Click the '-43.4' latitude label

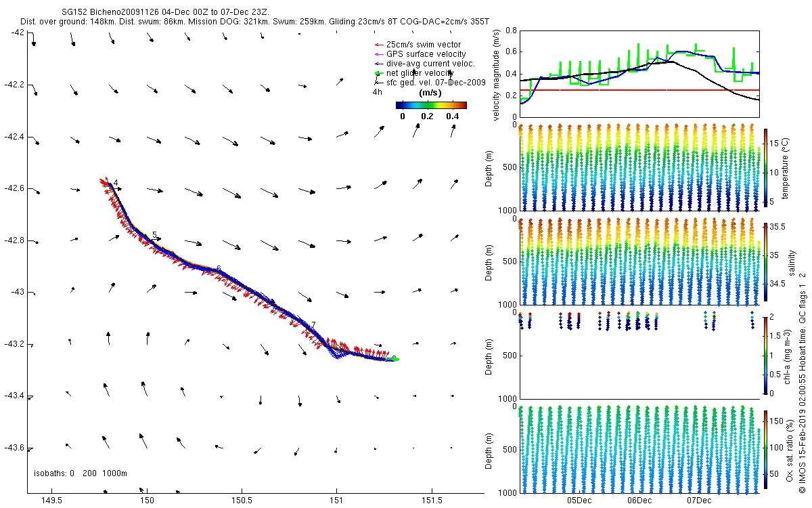(14, 396)
